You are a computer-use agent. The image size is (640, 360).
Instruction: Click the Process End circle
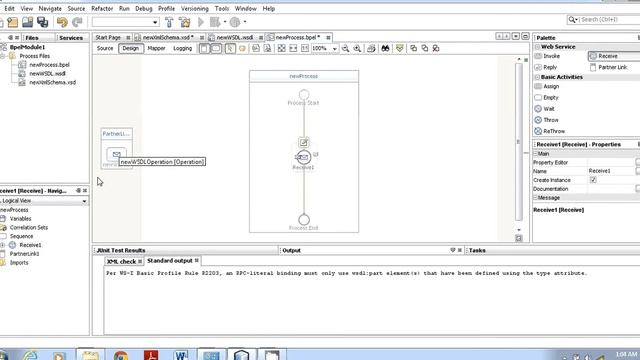304,220
